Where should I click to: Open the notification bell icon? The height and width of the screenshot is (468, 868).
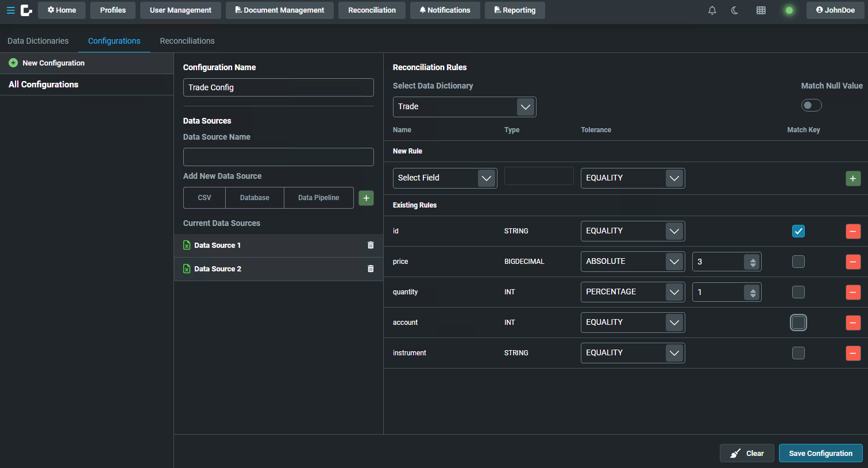712,10
